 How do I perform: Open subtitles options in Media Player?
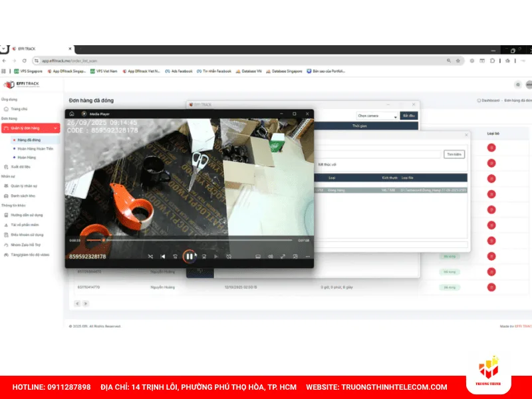point(258,257)
